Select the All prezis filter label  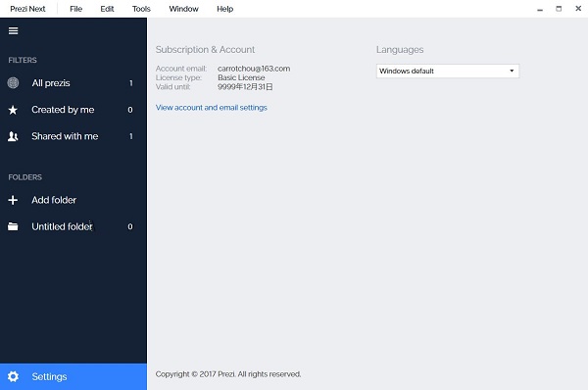(x=51, y=83)
